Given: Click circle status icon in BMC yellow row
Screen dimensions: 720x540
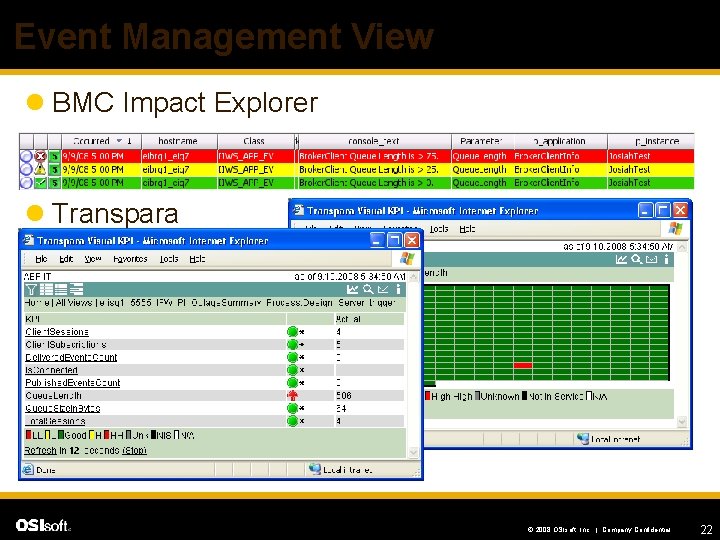Looking at the screenshot, I should [x=26, y=169].
